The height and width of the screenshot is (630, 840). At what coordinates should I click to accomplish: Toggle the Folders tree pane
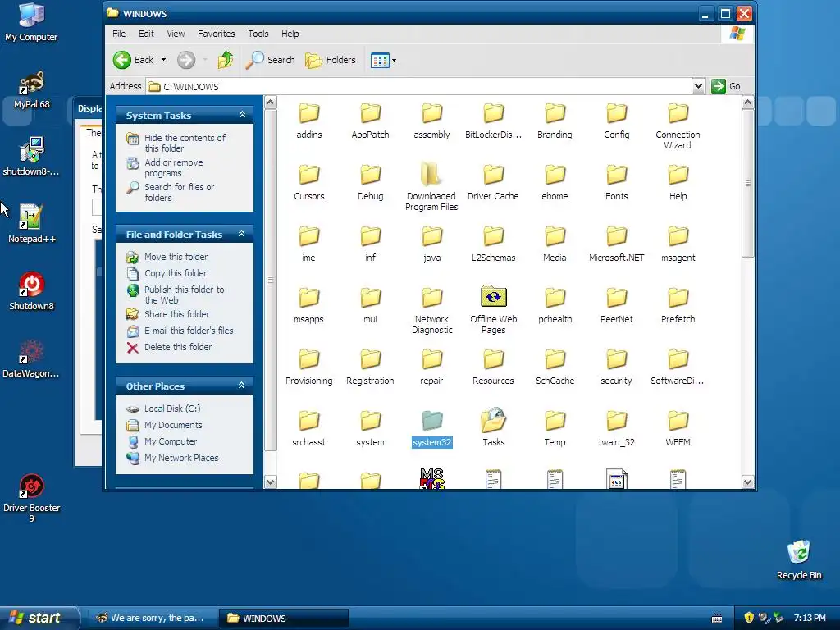click(x=330, y=60)
